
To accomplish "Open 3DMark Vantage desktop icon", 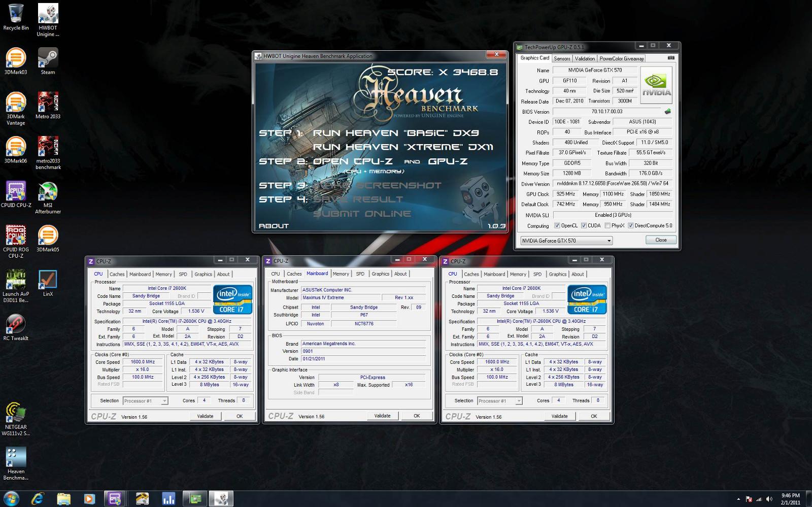I will [16, 109].
